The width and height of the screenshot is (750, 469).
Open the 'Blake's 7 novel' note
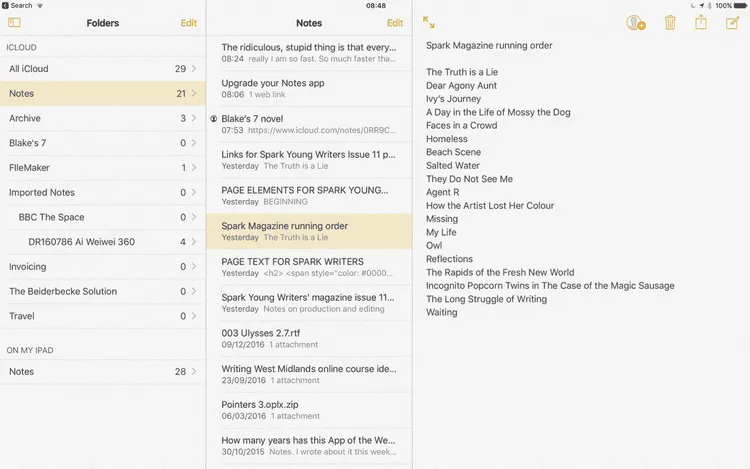[x=309, y=124]
